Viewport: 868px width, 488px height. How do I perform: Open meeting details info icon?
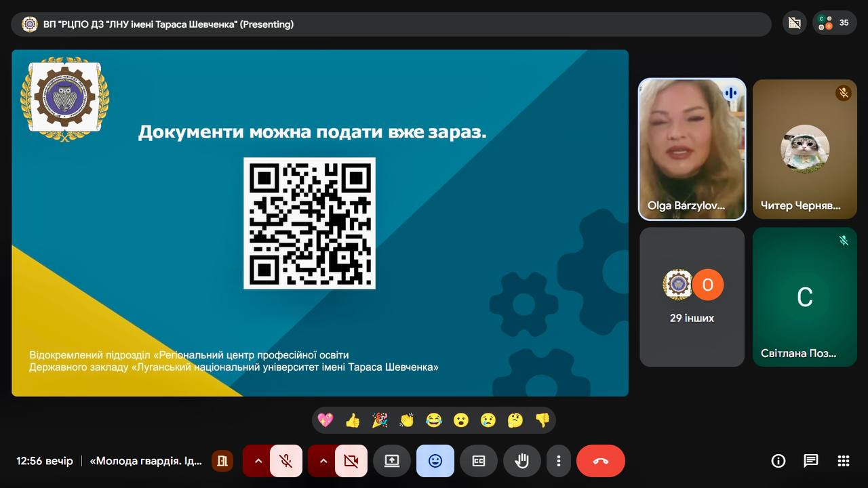pyautogui.click(x=778, y=461)
